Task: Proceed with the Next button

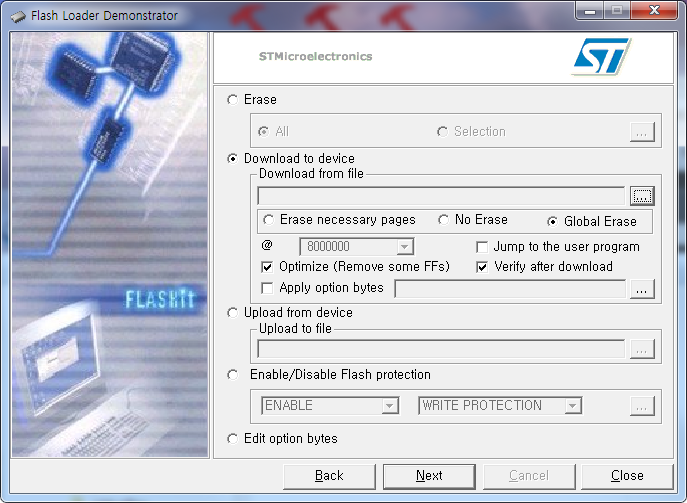Action: pyautogui.click(x=429, y=476)
